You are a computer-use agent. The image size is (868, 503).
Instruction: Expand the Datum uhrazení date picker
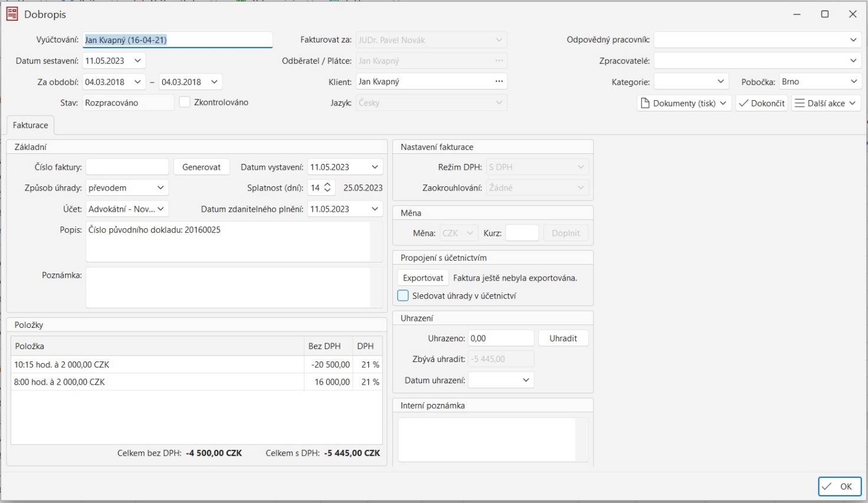526,380
